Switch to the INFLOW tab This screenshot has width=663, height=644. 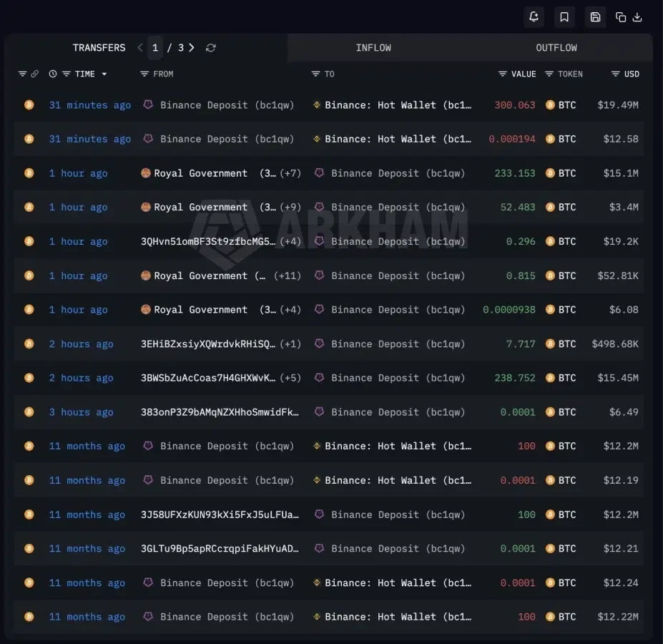point(373,48)
